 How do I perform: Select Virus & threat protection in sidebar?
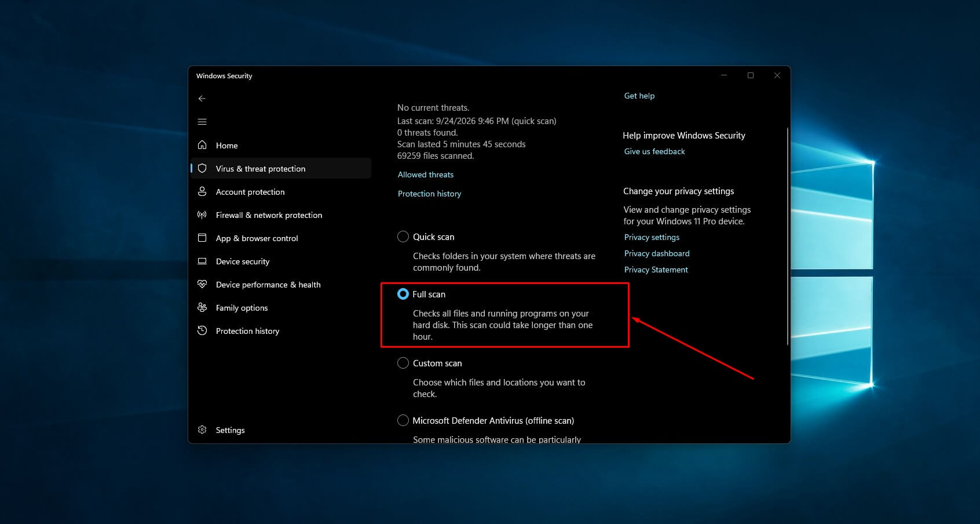pos(281,168)
